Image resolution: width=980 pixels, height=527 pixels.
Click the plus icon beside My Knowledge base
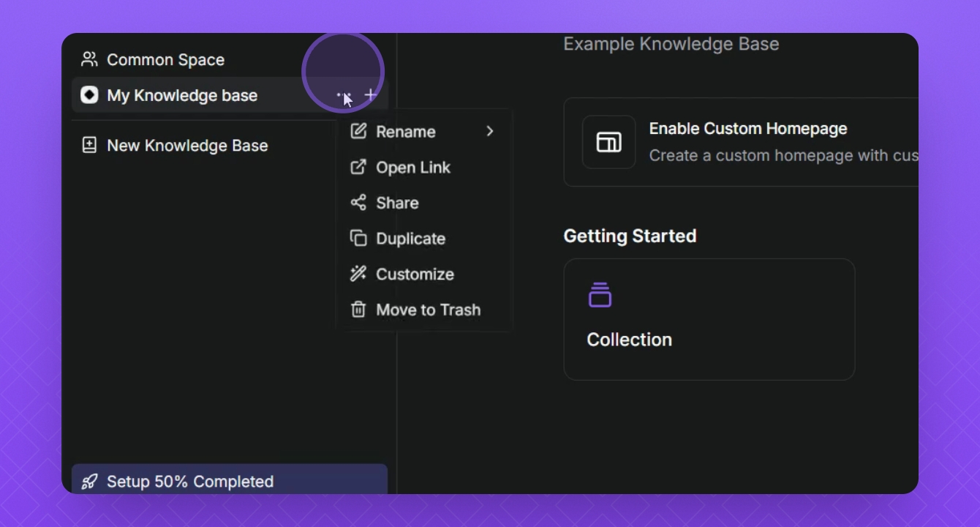(371, 95)
